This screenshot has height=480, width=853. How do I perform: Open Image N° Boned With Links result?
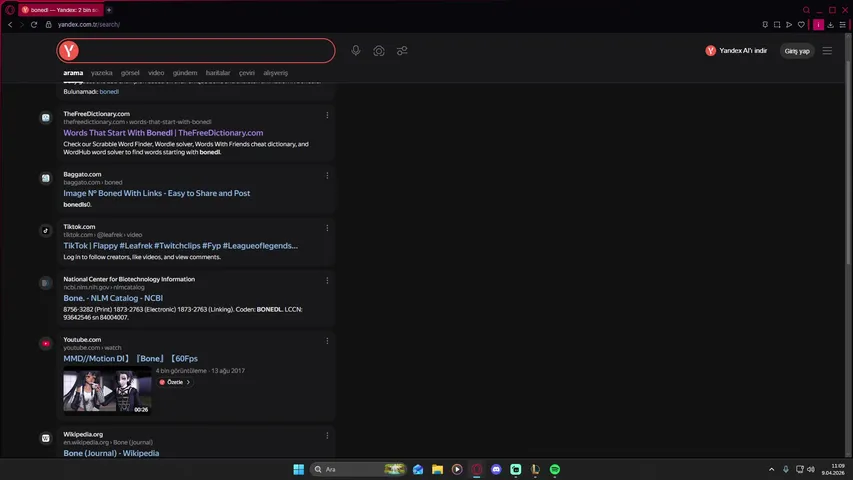coord(157,193)
